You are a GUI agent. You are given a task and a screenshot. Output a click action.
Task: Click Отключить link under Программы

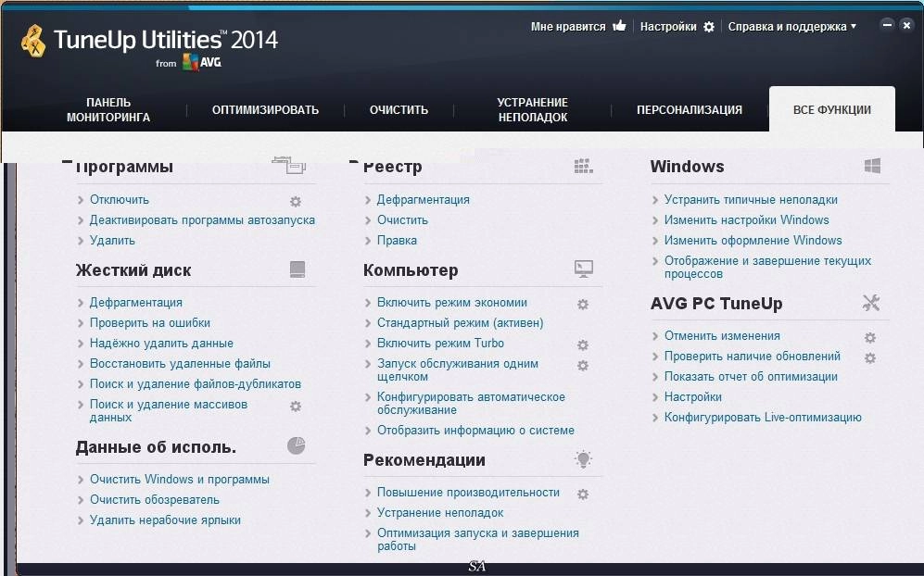[x=120, y=200]
